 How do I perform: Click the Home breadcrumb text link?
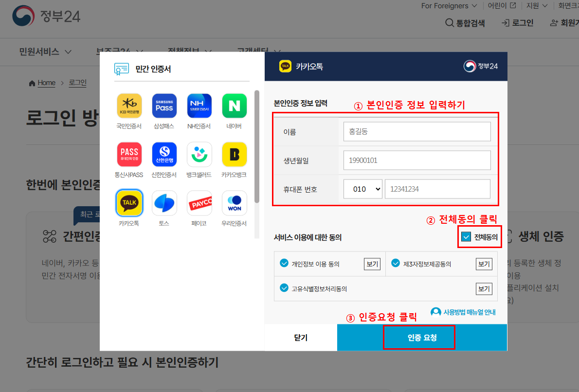tap(47, 83)
